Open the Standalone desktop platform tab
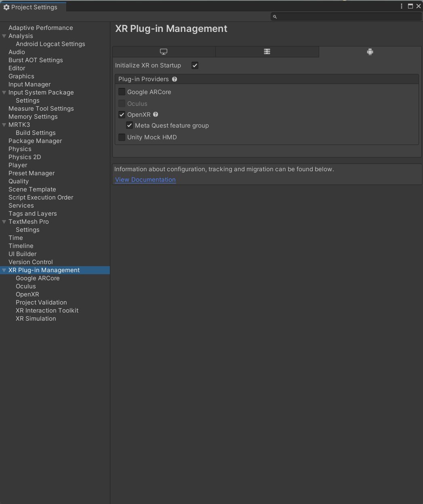 click(x=164, y=52)
